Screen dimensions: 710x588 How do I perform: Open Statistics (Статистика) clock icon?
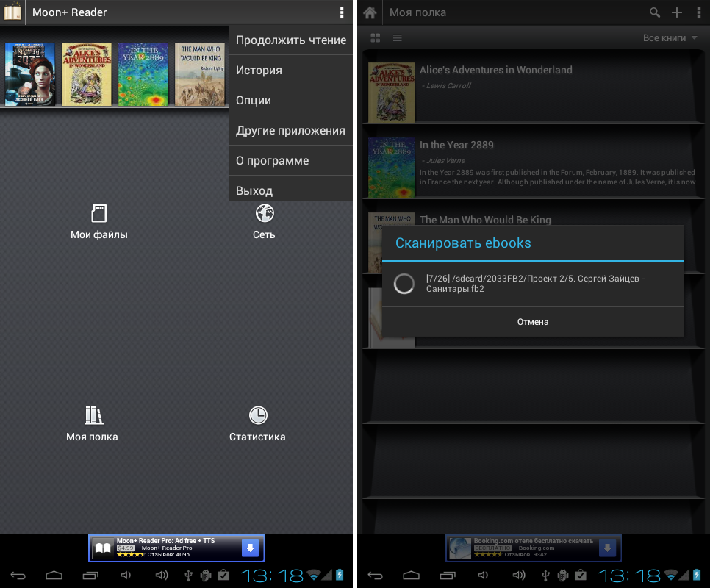(x=257, y=415)
